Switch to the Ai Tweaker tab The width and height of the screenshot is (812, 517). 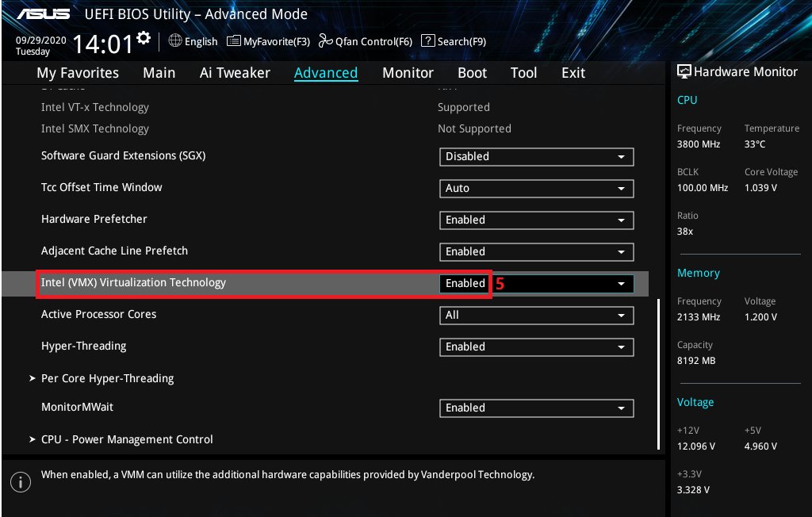click(x=235, y=73)
